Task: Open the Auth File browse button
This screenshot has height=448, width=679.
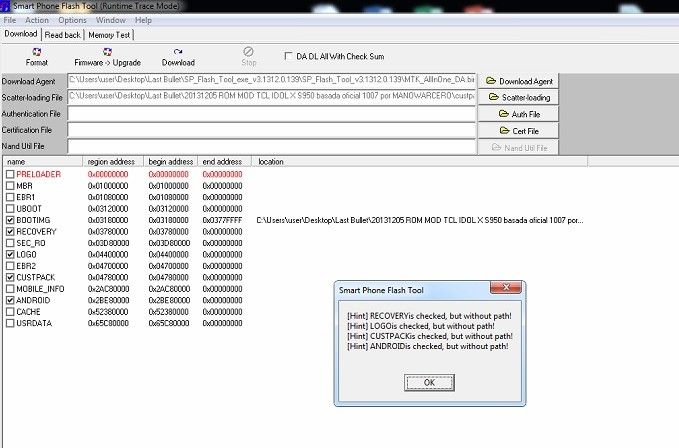Action: [x=518, y=114]
